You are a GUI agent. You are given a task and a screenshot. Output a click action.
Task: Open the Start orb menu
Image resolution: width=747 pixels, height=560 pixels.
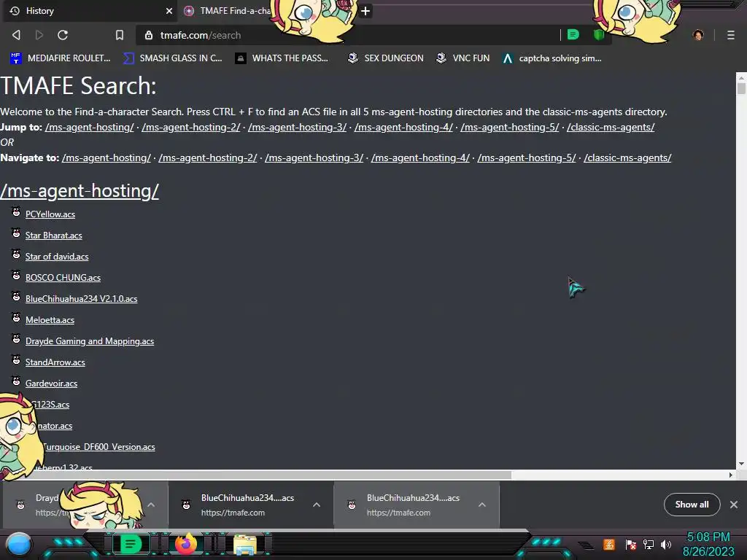click(18, 544)
